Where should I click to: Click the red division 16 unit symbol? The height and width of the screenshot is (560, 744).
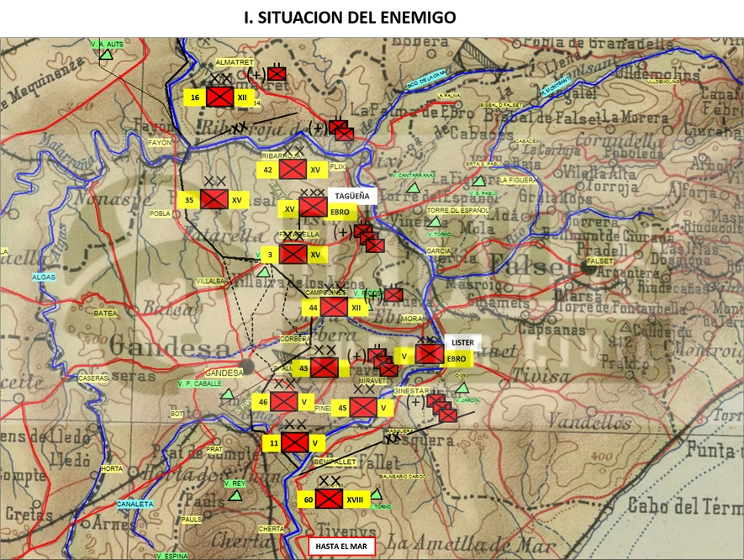point(220,97)
